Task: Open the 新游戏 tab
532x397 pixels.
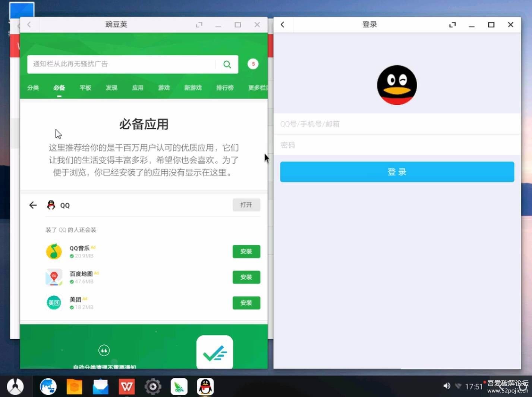Action: (x=193, y=88)
